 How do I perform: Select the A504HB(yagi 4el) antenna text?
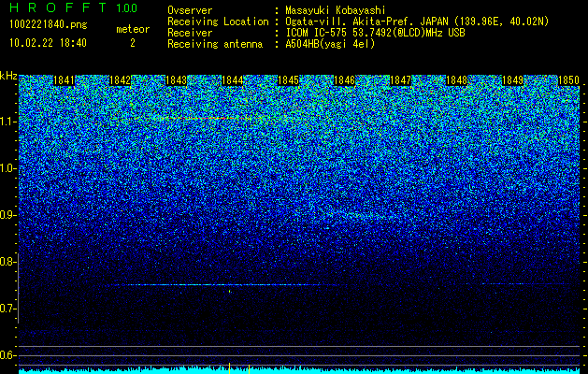[330, 44]
